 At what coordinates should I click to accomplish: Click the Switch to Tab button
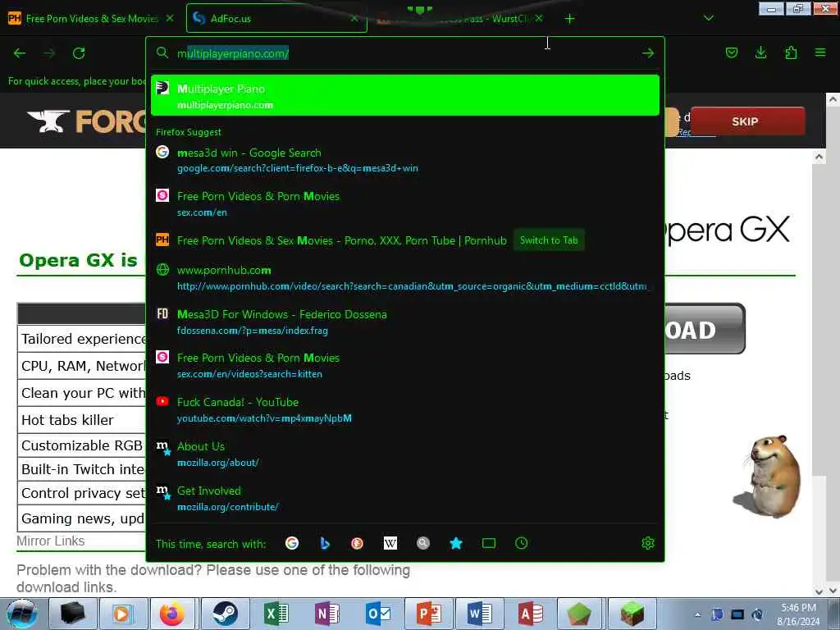tap(549, 240)
